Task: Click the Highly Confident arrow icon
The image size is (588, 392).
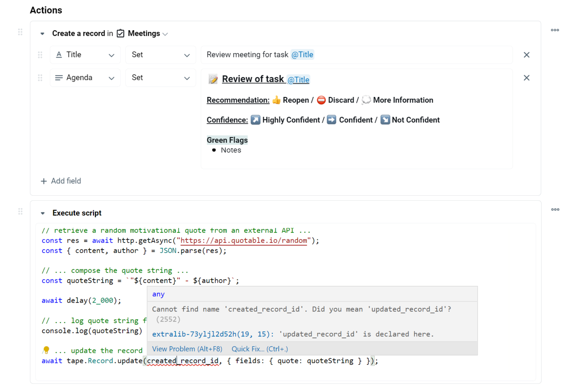Action: pos(256,119)
